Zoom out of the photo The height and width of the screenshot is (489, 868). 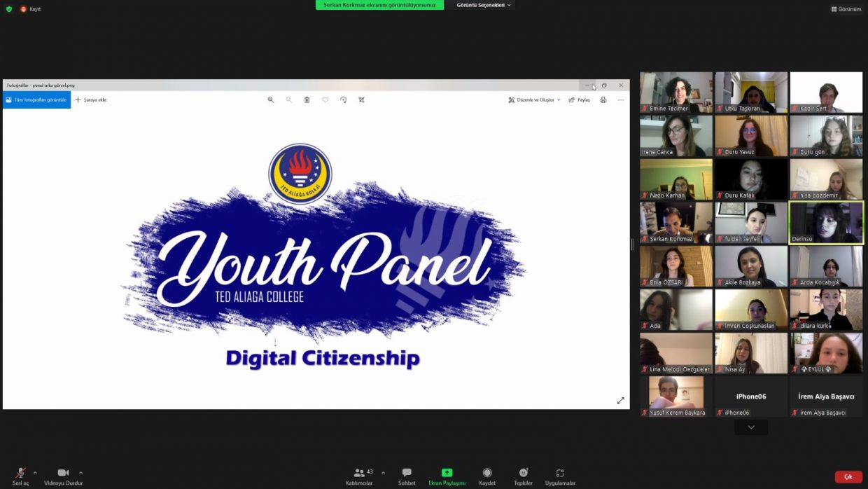point(289,100)
